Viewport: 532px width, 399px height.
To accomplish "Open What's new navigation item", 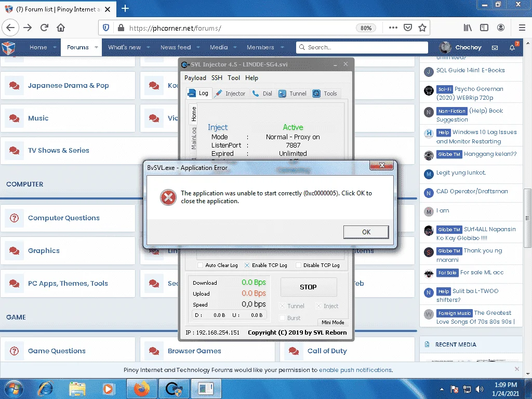I will [124, 47].
